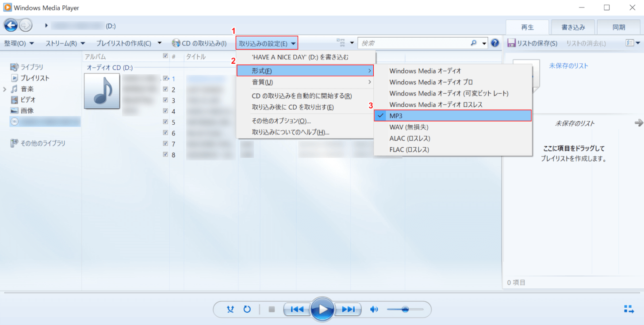Uncheck the checkbox for track 2

click(x=165, y=89)
